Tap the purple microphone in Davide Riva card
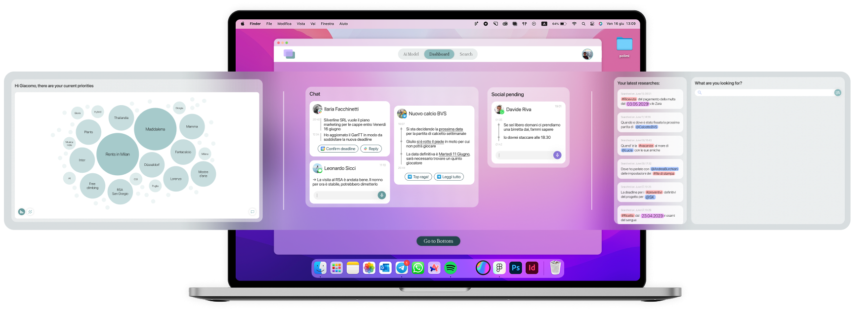868x312 pixels. 557,155
